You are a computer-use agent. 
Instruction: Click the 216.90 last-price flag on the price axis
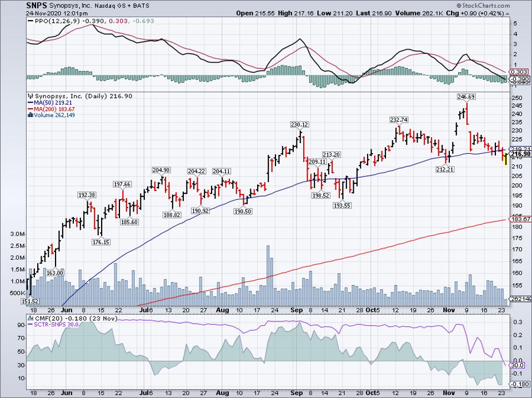[521, 154]
